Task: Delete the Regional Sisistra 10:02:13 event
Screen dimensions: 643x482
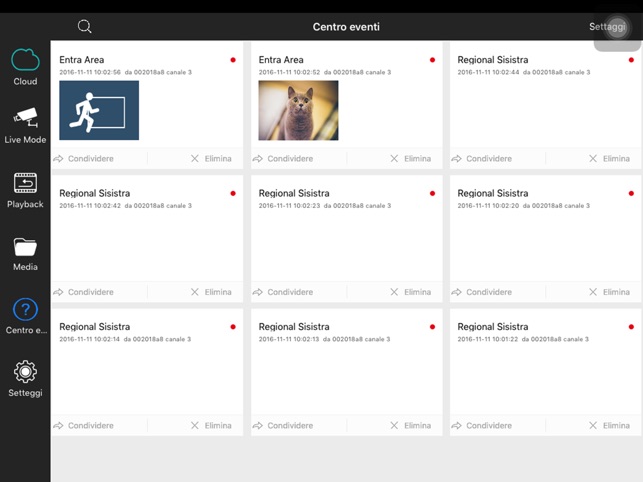Action: (x=410, y=425)
